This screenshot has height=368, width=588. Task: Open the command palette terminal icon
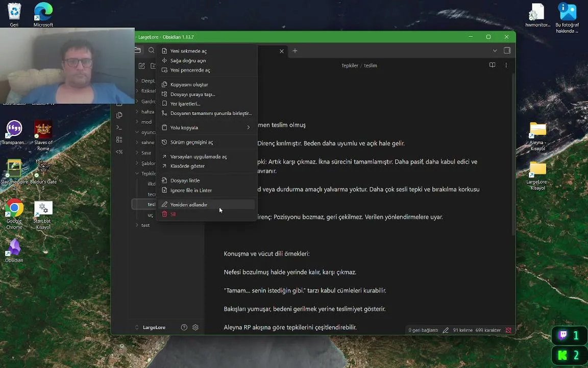point(119,127)
